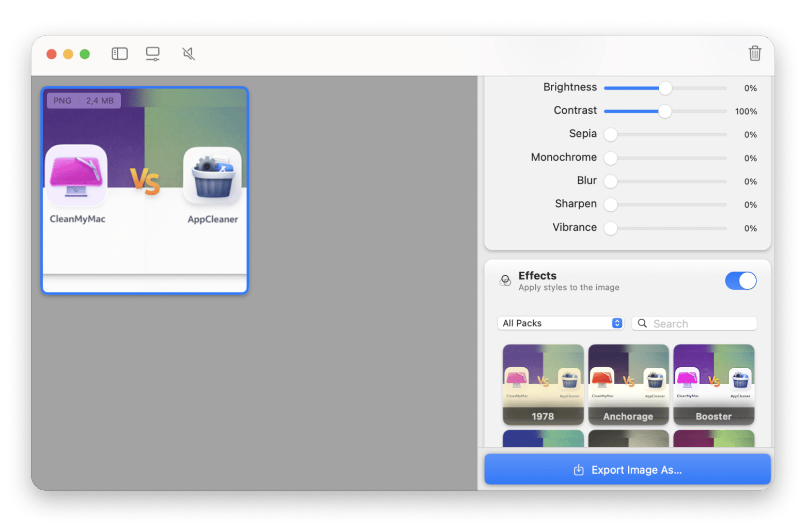Screen dimensions: 806x532
Task: Toggle the sidebar panel icon
Action: pos(119,54)
